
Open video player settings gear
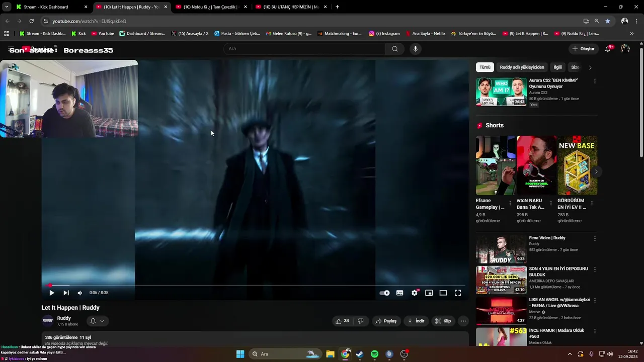[x=415, y=293]
